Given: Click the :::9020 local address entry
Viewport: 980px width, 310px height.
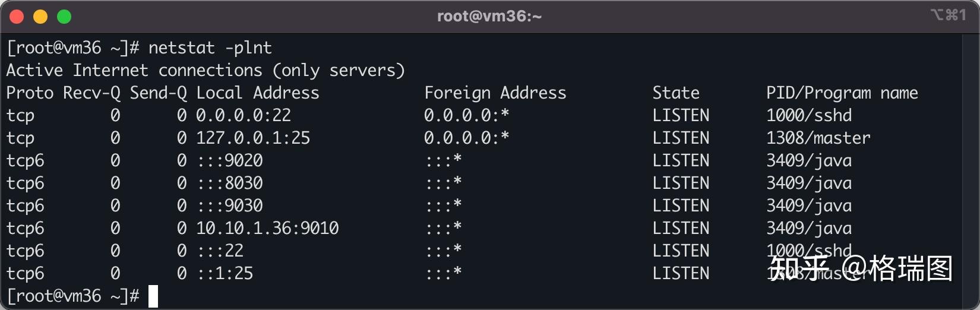Looking at the screenshot, I should [229, 160].
